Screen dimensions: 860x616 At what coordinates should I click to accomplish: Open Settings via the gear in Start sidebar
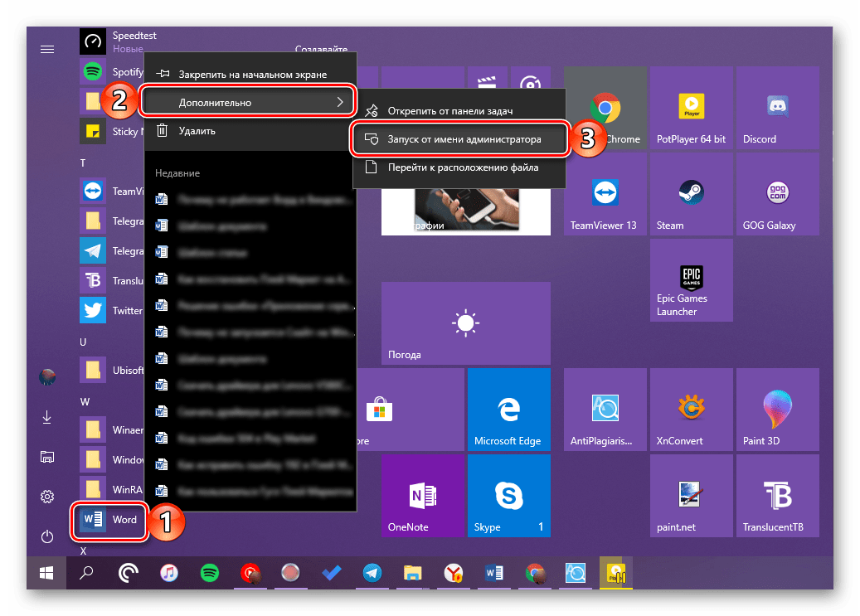[46, 496]
